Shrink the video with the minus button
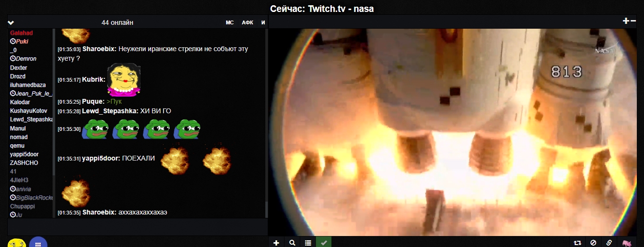Image resolution: width=644 pixels, height=247 pixels. tap(633, 21)
